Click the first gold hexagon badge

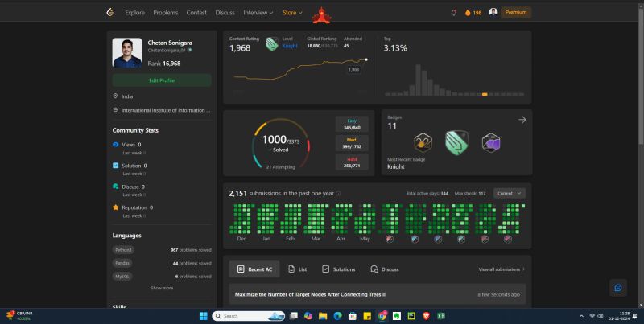[x=423, y=142]
